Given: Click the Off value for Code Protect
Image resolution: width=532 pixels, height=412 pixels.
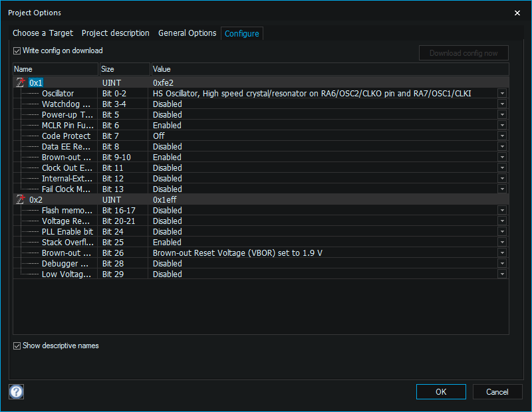Looking at the screenshot, I should [x=158, y=136].
